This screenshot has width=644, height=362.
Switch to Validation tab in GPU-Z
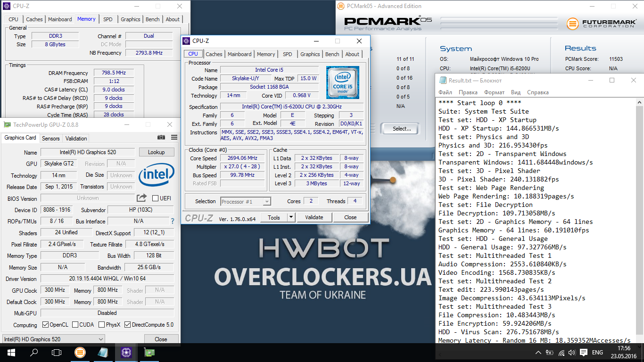point(76,138)
